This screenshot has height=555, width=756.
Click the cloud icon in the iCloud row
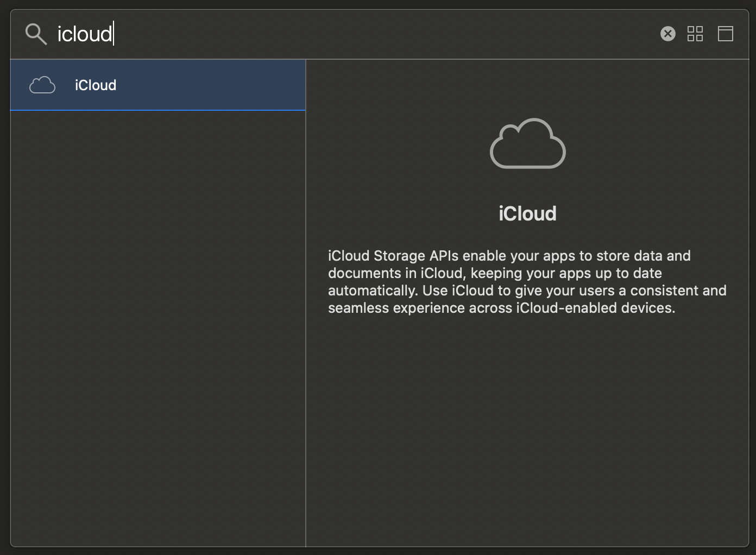tap(42, 85)
